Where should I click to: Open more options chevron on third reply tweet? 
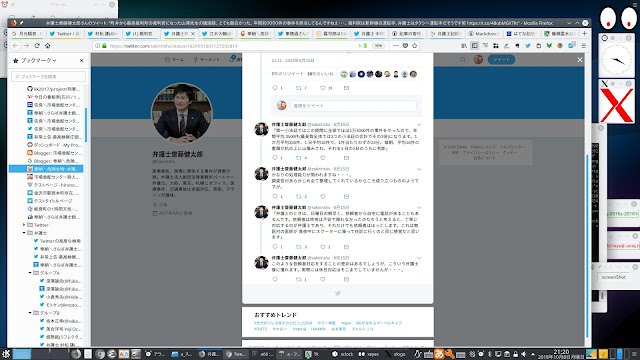(x=419, y=208)
